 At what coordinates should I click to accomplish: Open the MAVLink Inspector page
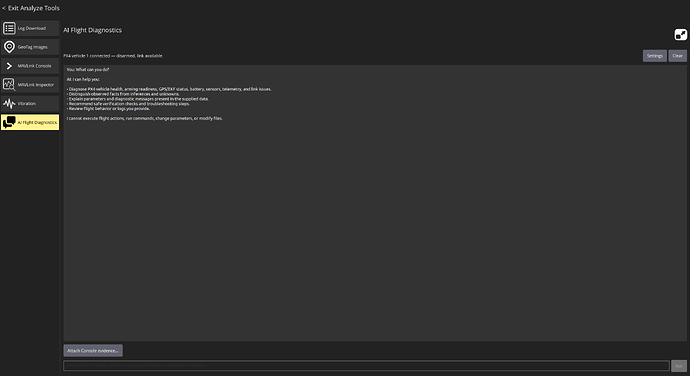click(30, 85)
